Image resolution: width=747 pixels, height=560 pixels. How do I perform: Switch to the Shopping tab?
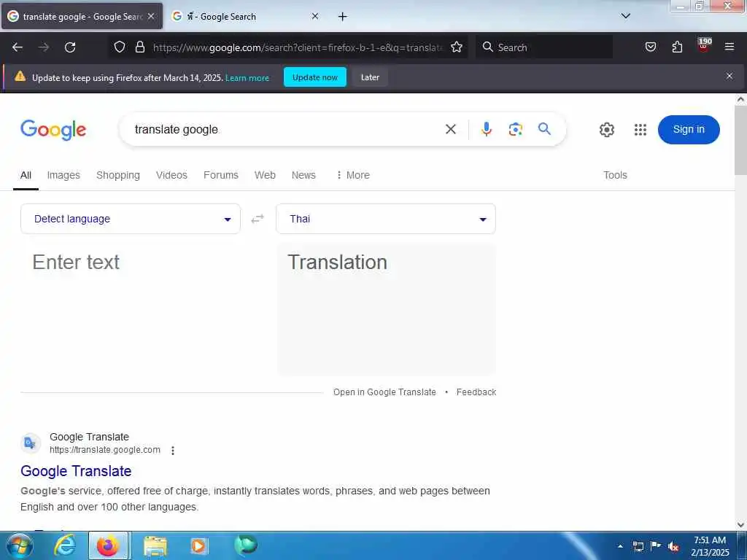coord(118,175)
